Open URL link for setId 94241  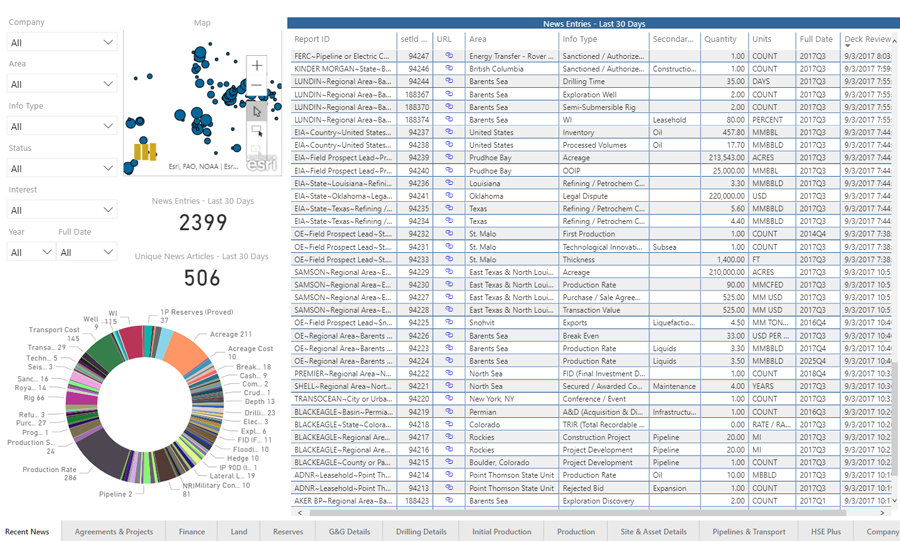pyautogui.click(x=449, y=196)
